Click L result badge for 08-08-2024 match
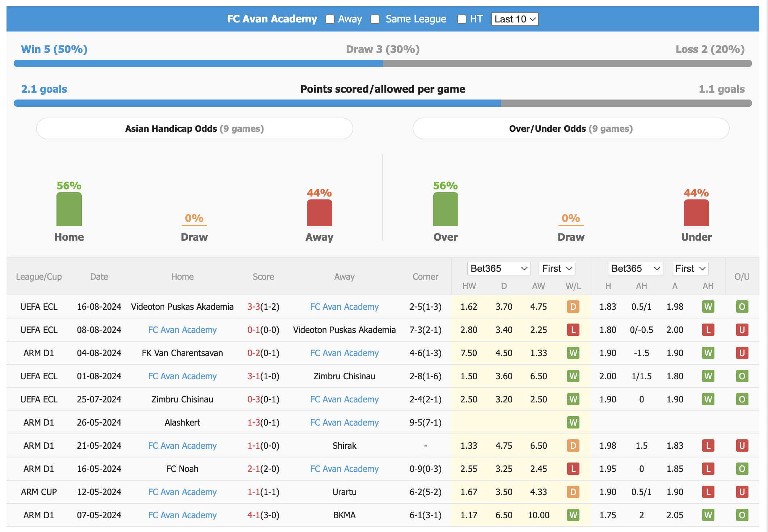Image resolution: width=768 pixels, height=532 pixels. coord(573,330)
